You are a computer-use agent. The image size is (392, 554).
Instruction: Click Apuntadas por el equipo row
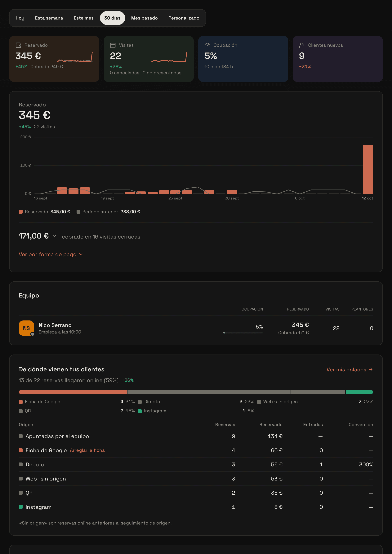tap(196, 436)
